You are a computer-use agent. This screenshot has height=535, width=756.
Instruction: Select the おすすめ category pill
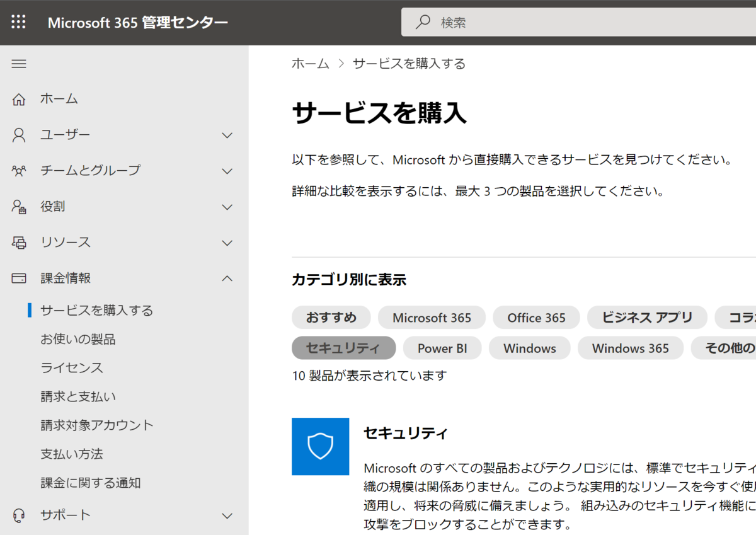click(x=331, y=318)
